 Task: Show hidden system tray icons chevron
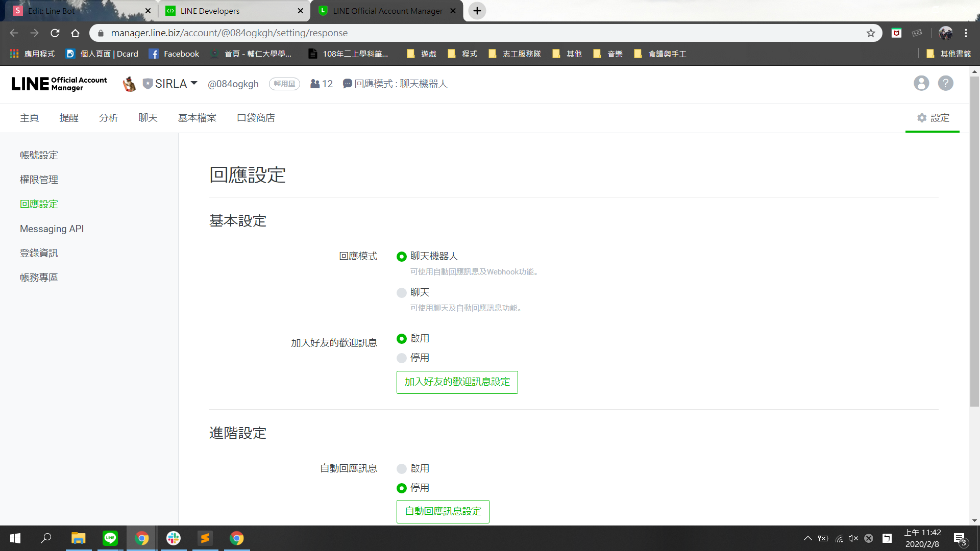tap(807, 538)
